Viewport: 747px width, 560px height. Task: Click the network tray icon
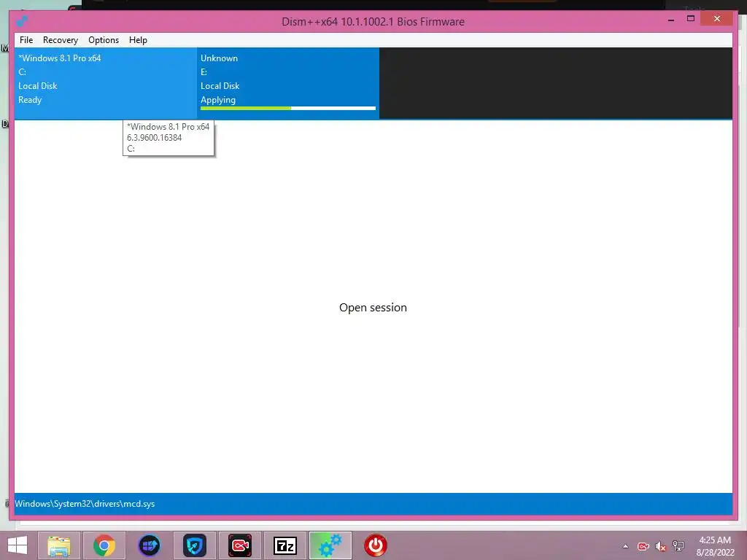pyautogui.click(x=678, y=546)
